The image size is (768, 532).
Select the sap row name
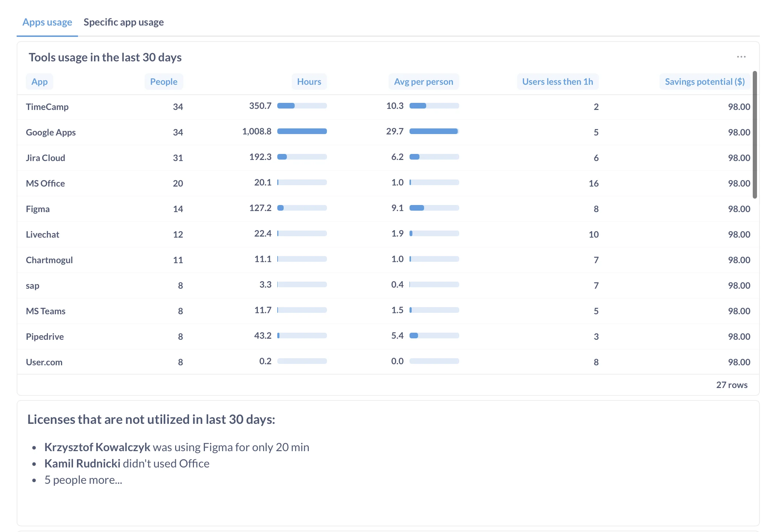coord(33,286)
